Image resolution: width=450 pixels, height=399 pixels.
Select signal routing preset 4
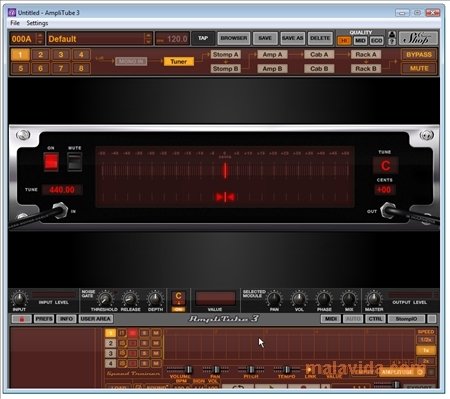click(x=81, y=55)
